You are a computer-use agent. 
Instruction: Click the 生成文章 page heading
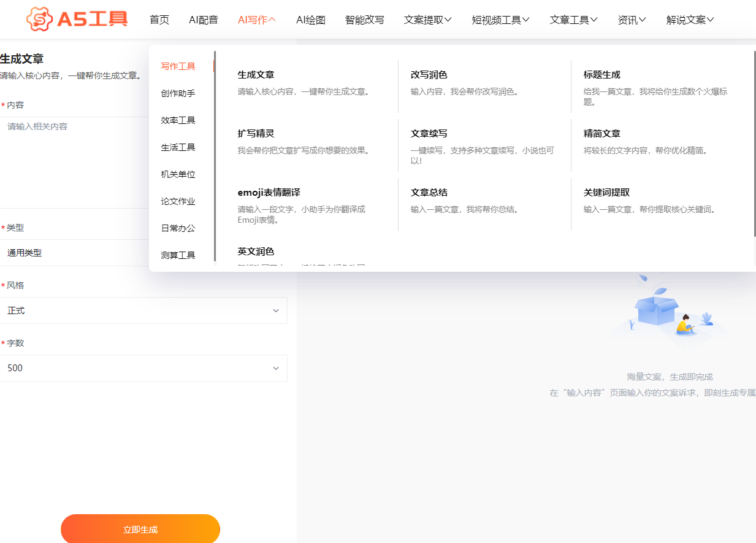click(x=22, y=59)
